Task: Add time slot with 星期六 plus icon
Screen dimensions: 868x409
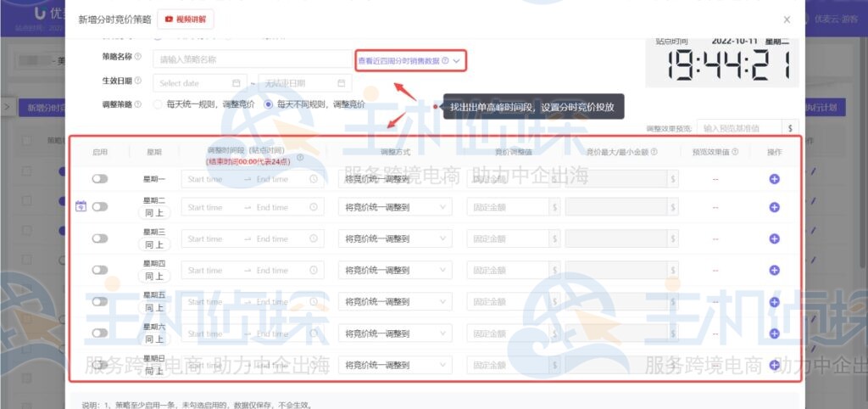Action: 775,333
